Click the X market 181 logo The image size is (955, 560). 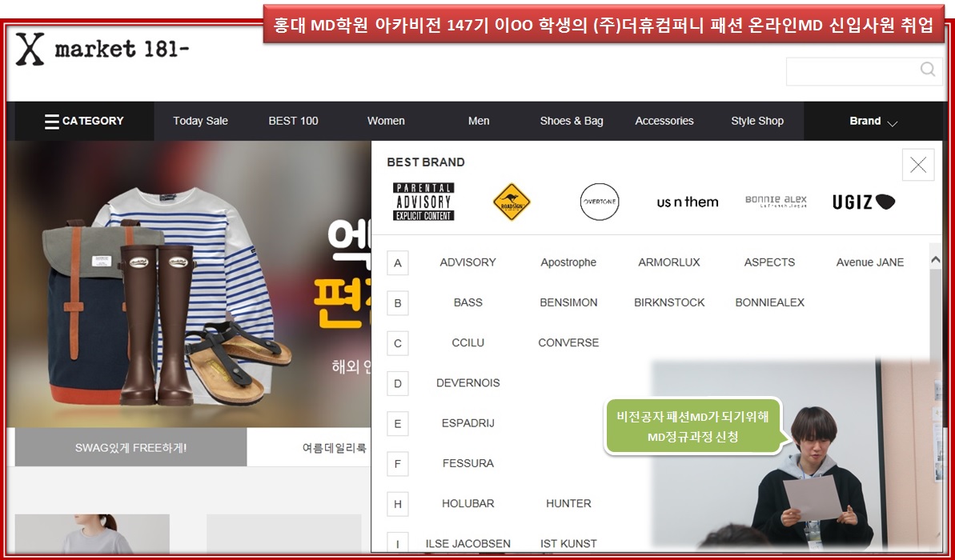(102, 50)
